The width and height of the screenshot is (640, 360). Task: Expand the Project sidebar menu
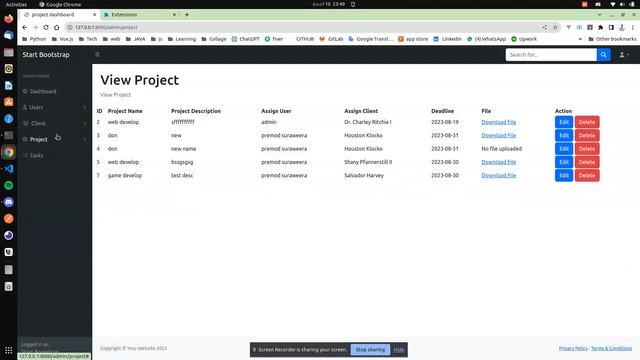click(x=54, y=139)
